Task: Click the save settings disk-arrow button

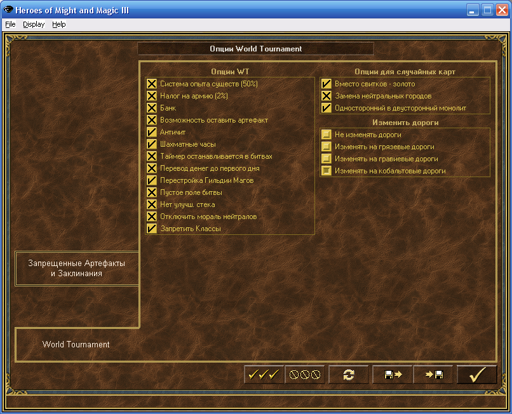Action: pyautogui.click(x=393, y=375)
